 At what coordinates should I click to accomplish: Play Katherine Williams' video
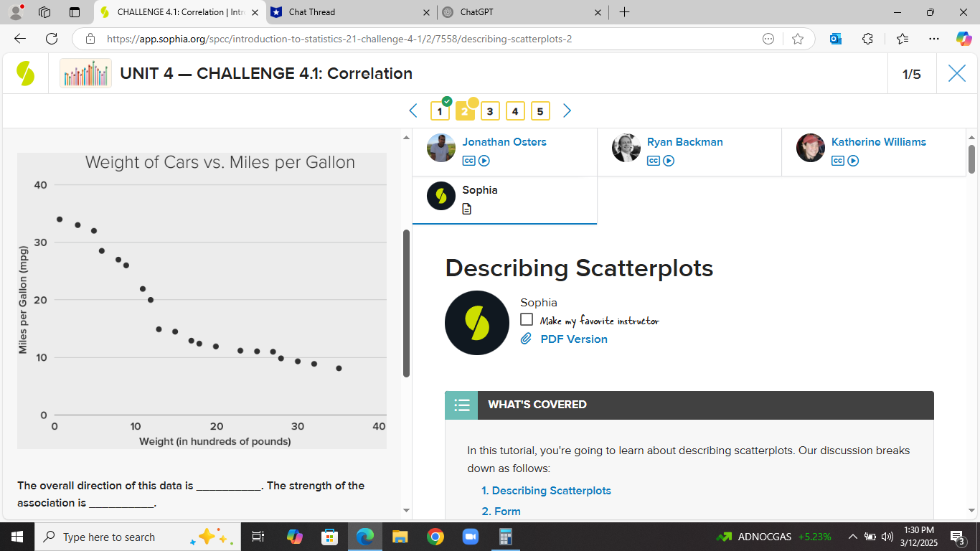tap(852, 161)
